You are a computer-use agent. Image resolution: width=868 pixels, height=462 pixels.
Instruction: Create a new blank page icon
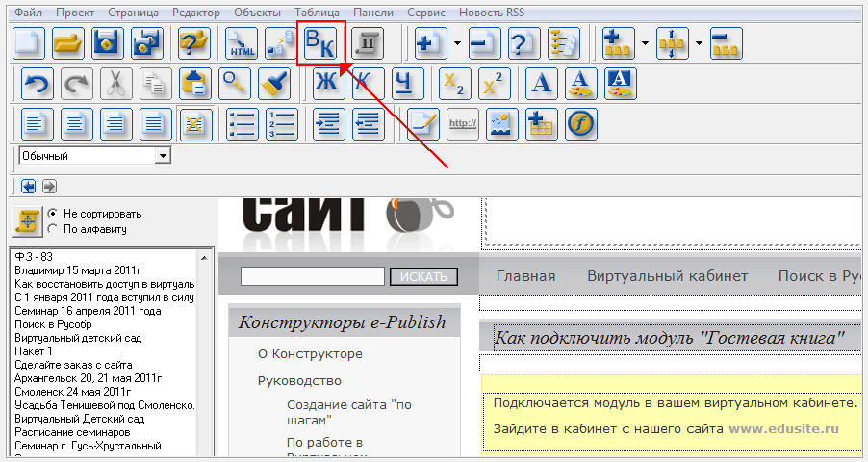[x=29, y=43]
